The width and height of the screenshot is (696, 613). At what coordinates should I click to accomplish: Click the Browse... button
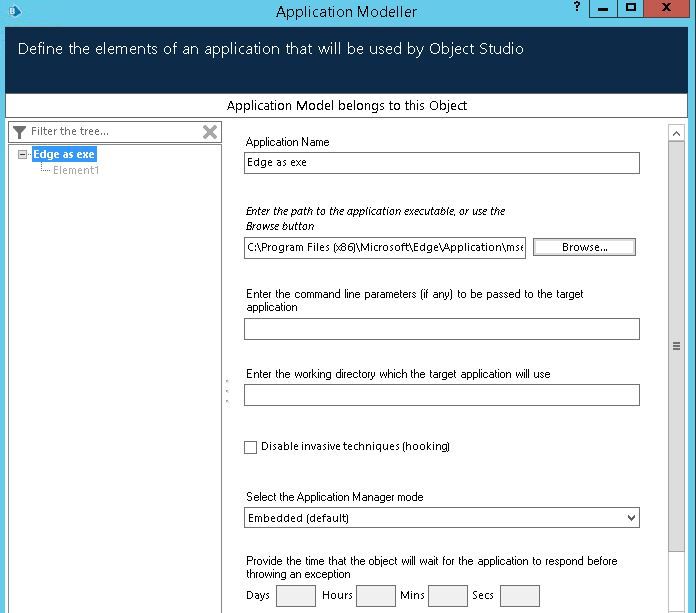(584, 247)
